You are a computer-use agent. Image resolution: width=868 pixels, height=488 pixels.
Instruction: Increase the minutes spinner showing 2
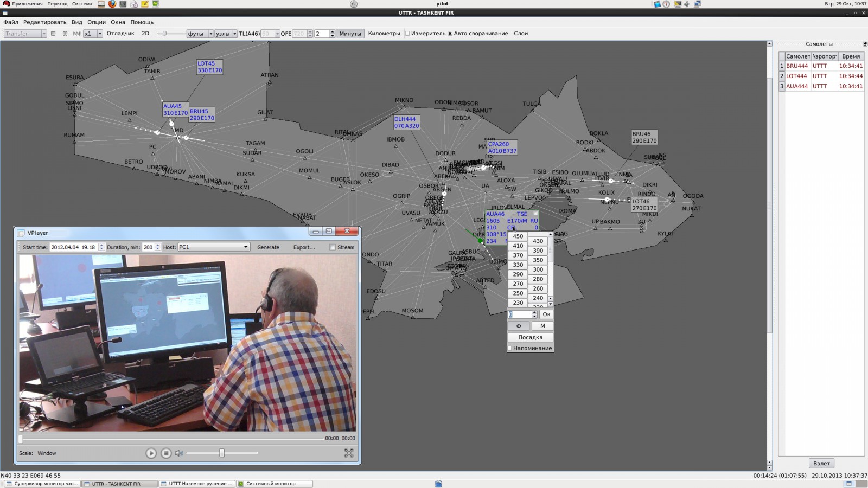coord(332,31)
